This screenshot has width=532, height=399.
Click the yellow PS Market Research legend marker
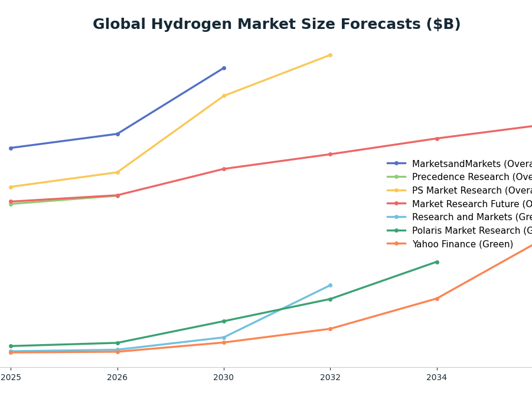pos(396,190)
